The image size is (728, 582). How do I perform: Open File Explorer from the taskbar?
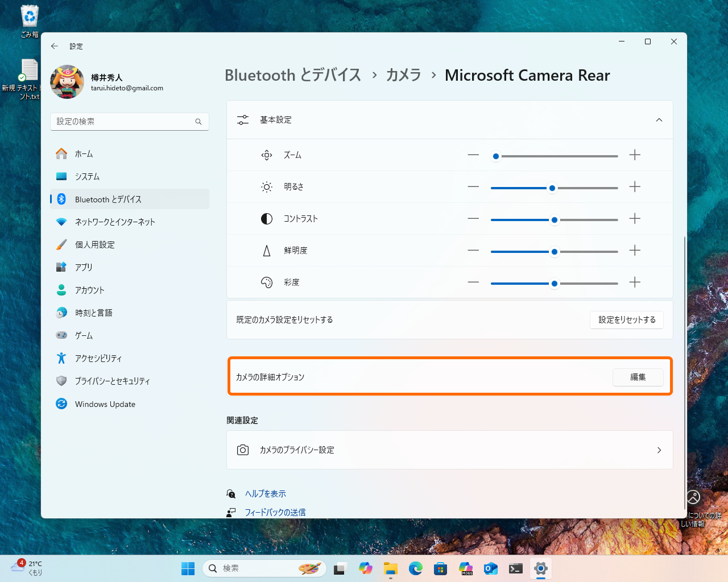pyautogui.click(x=390, y=568)
